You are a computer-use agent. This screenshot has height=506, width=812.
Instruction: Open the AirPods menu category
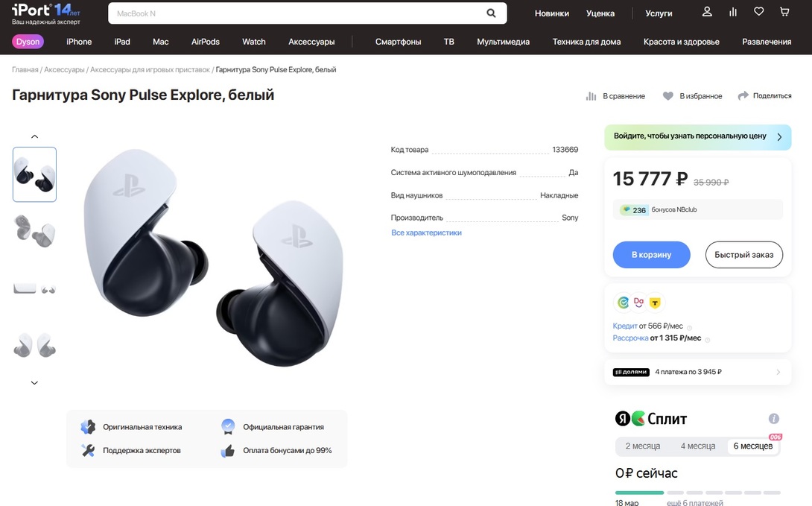(x=206, y=42)
